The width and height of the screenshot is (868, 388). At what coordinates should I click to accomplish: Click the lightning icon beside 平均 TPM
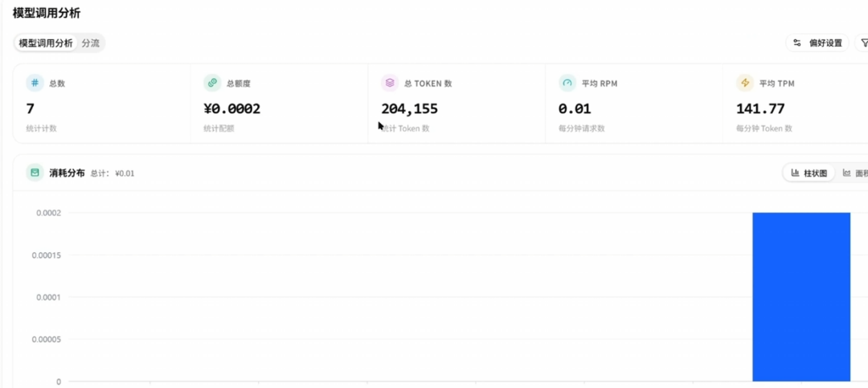click(744, 84)
